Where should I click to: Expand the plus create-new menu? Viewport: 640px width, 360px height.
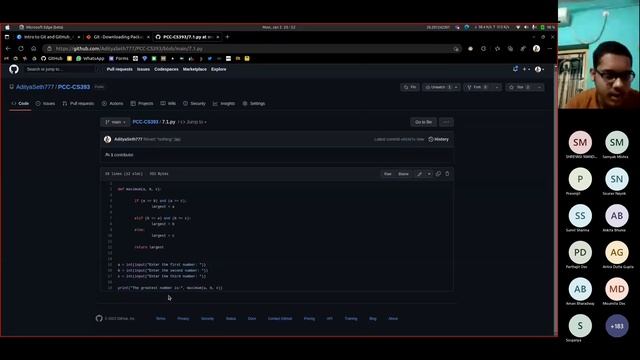coord(526,69)
